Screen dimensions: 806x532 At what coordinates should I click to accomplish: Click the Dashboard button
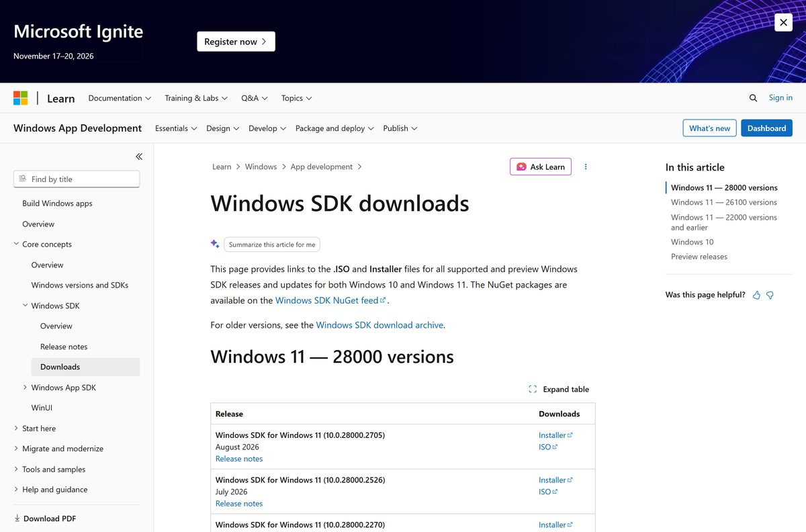click(766, 128)
